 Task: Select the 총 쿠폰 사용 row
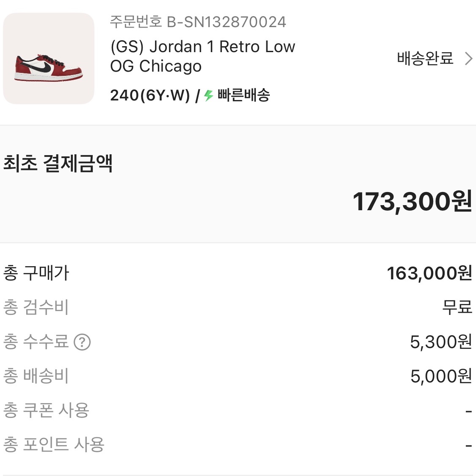click(47, 409)
